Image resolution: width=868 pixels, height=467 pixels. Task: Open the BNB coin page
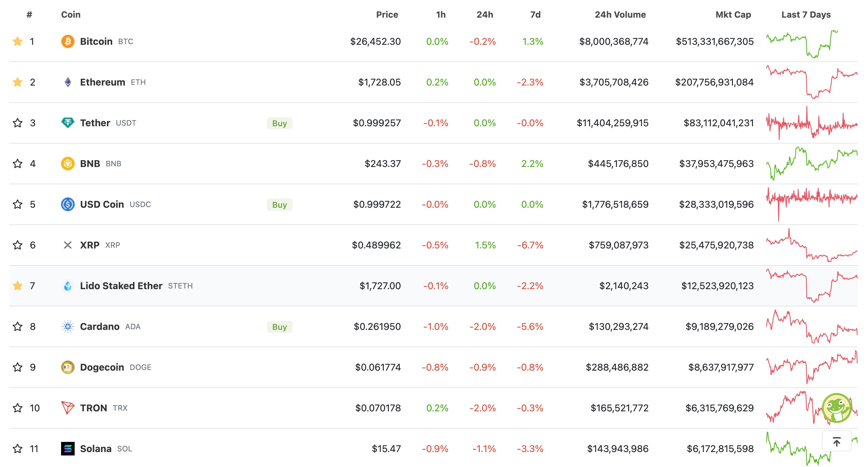[90, 164]
